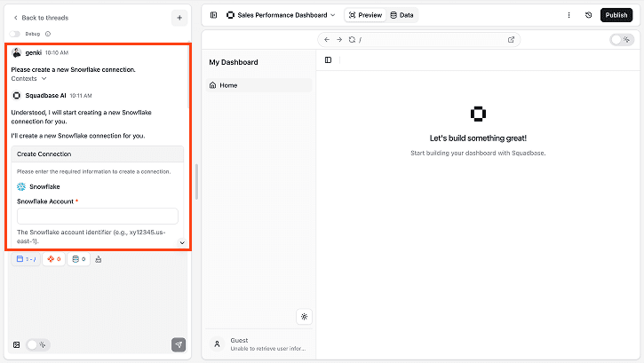The width and height of the screenshot is (644, 363).
Task: Click the Snowflake Account input field
Action: [98, 216]
